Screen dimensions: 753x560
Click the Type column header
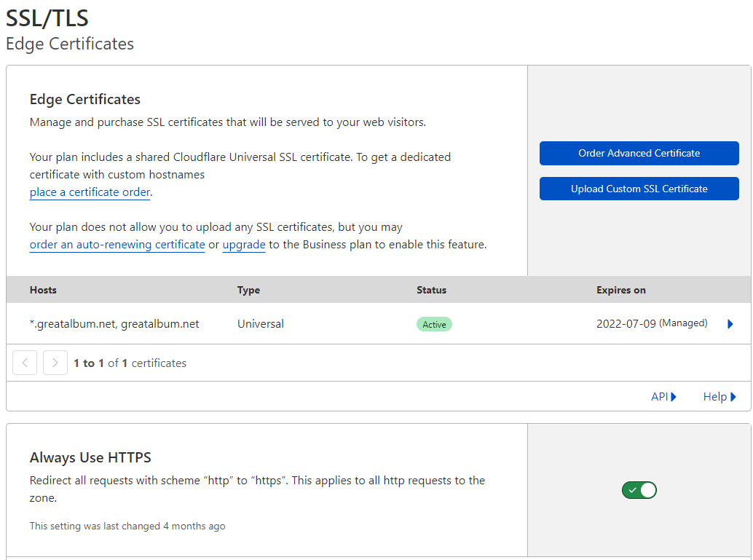coord(248,290)
